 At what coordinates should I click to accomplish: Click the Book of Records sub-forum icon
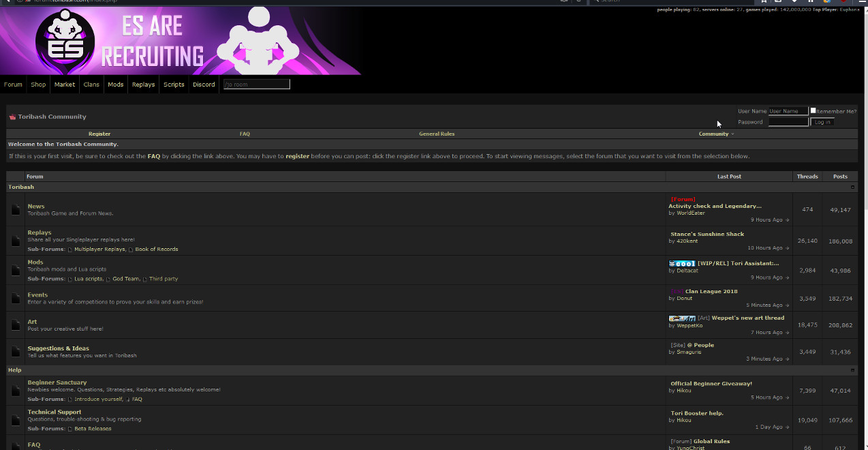[x=130, y=249]
